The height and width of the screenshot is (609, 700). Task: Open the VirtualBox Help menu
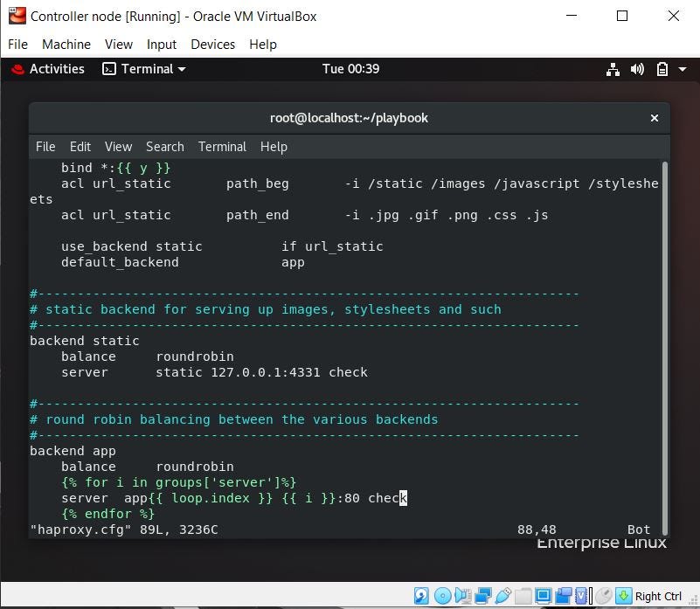pyautogui.click(x=263, y=45)
